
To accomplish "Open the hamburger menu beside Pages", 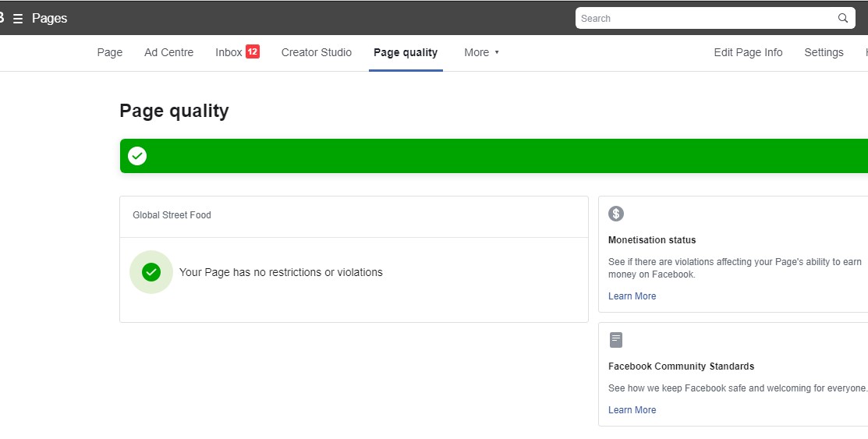I will pyautogui.click(x=18, y=18).
